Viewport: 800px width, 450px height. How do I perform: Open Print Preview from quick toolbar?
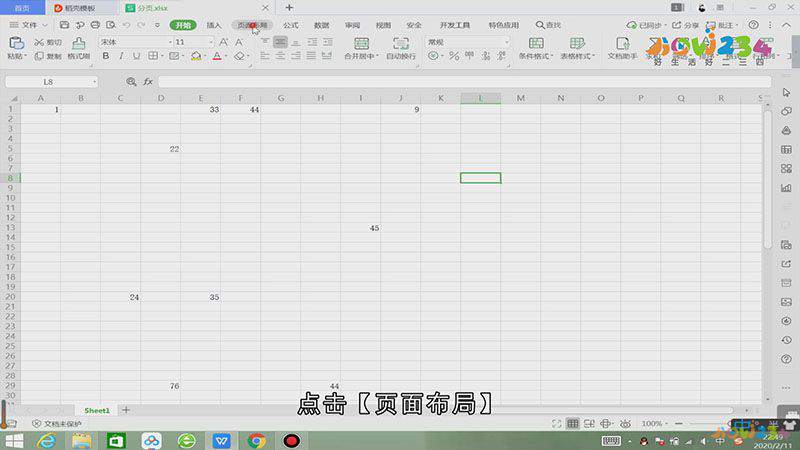pos(111,24)
